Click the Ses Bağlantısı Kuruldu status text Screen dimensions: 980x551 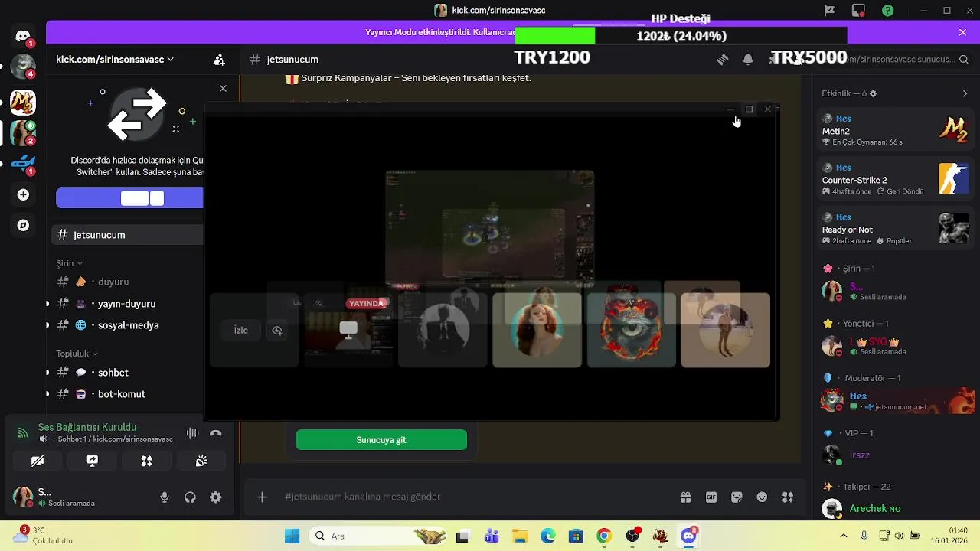tap(87, 427)
